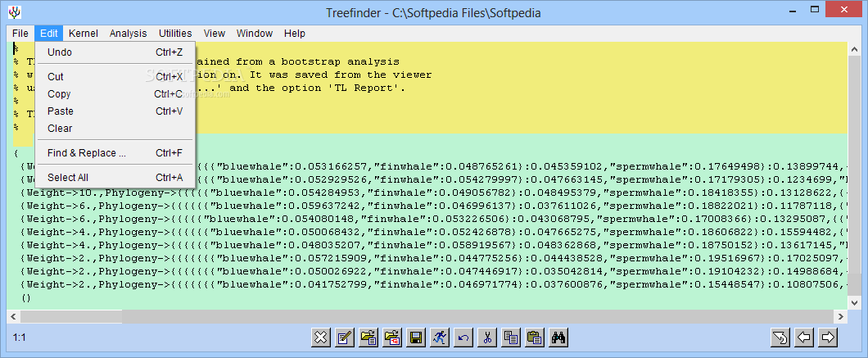Screen dimensions: 868x358
Task: Choose Cut from the Edit menu
Action: (x=115, y=76)
